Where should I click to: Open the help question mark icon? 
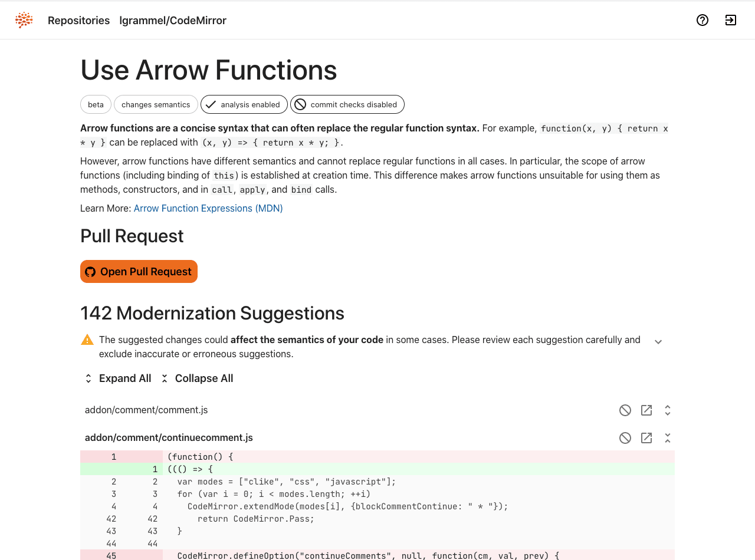[x=702, y=20]
